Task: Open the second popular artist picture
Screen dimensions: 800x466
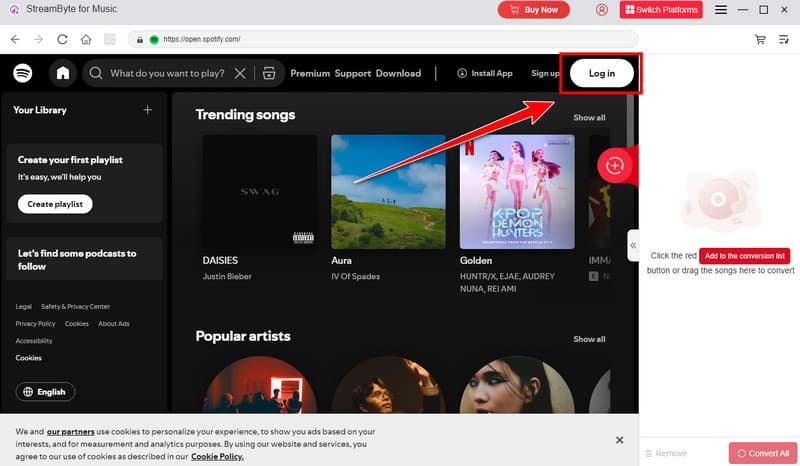Action: coord(388,385)
